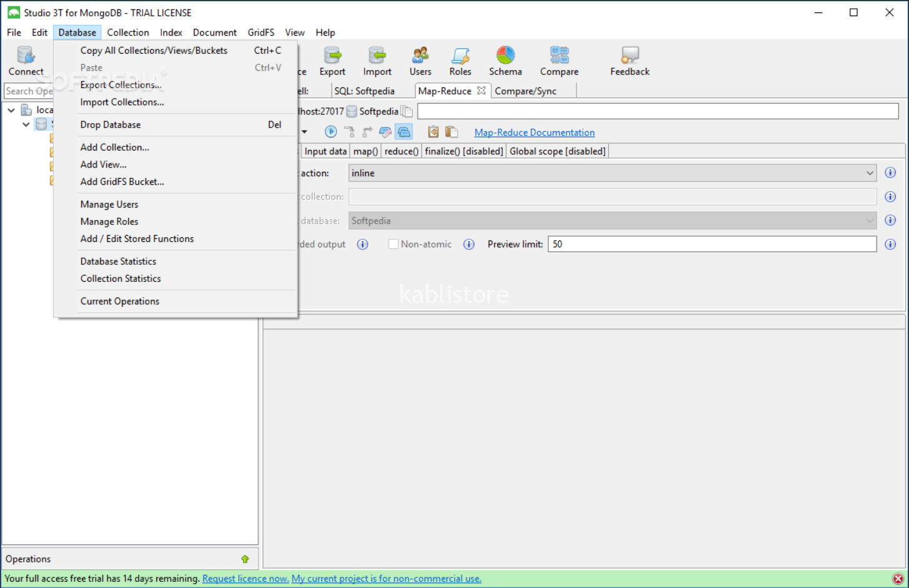Open the reduce() sub-tab
The image size is (909, 588).
coord(401,151)
